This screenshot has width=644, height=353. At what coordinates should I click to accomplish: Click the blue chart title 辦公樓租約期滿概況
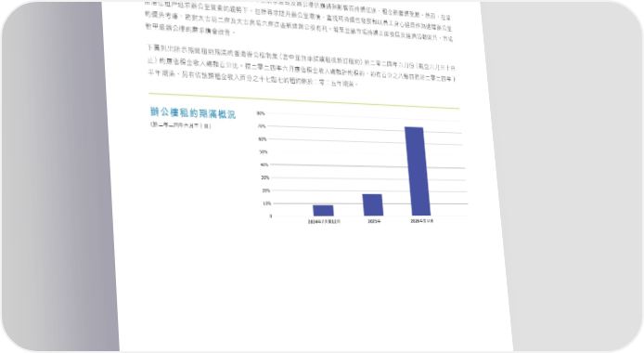[193, 113]
